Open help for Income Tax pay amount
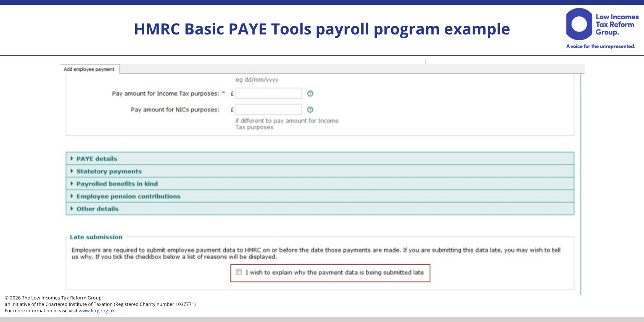Image resolution: width=644 pixels, height=322 pixels. 310,93
